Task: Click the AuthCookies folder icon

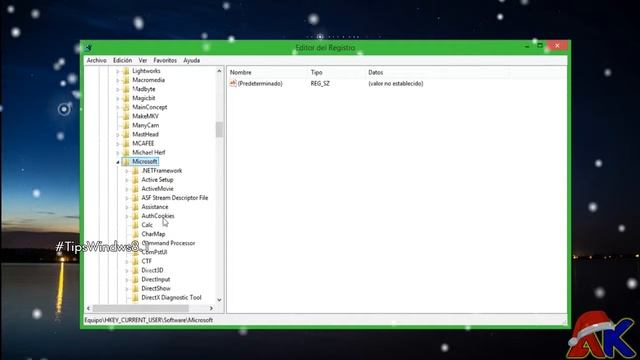Action: tap(135, 216)
